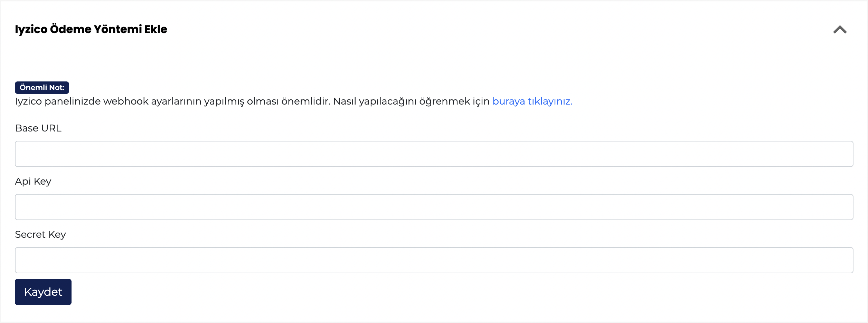This screenshot has height=323, width=868.
Task: Click into the Api Key text box
Action: point(434,207)
